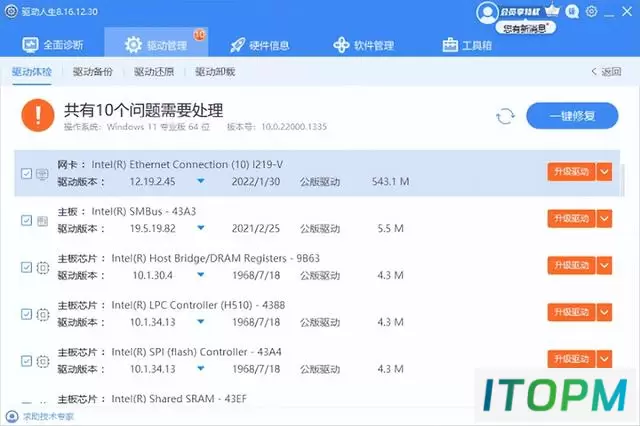
Task: Select the 驱动体检 sub-tab
Action: click(32, 72)
